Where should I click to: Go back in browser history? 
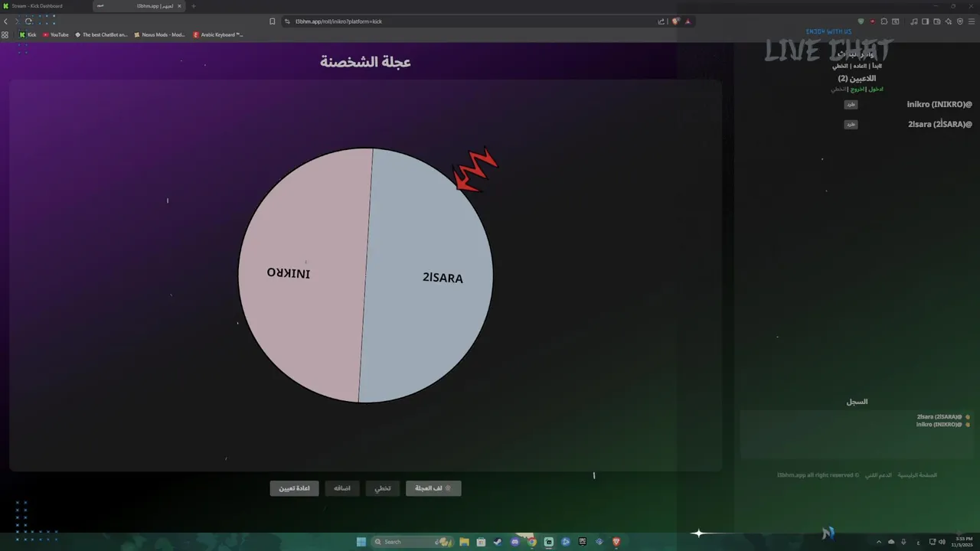coord(6,21)
